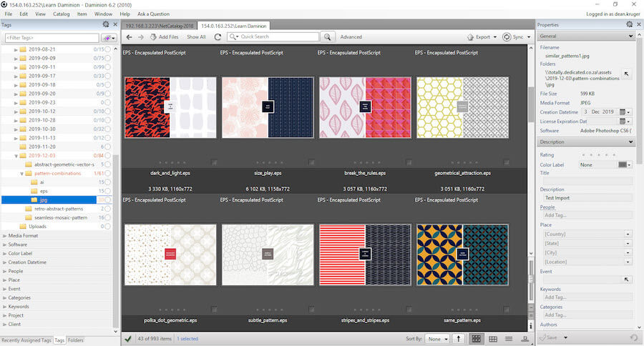Expand the Media Format tag group
The width and height of the screenshot is (644, 346).
(x=5, y=235)
